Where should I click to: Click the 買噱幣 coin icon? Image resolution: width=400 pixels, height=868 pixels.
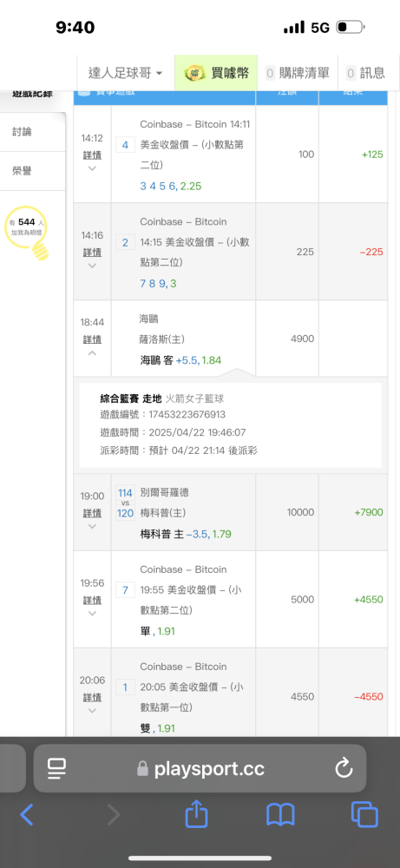tap(194, 73)
